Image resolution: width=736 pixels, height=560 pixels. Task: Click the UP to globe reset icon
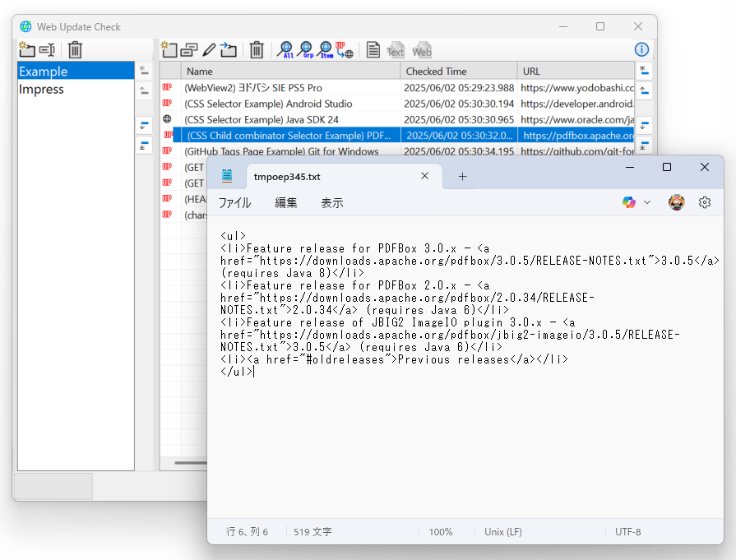[345, 50]
